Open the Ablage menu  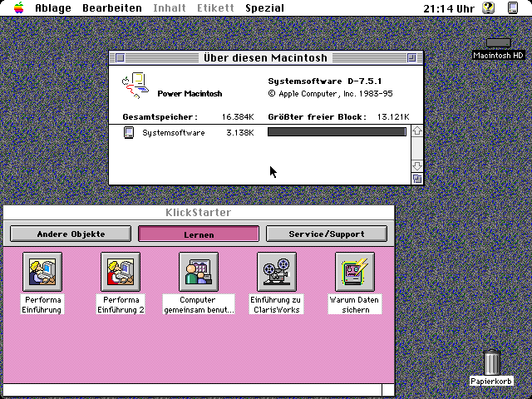52,8
